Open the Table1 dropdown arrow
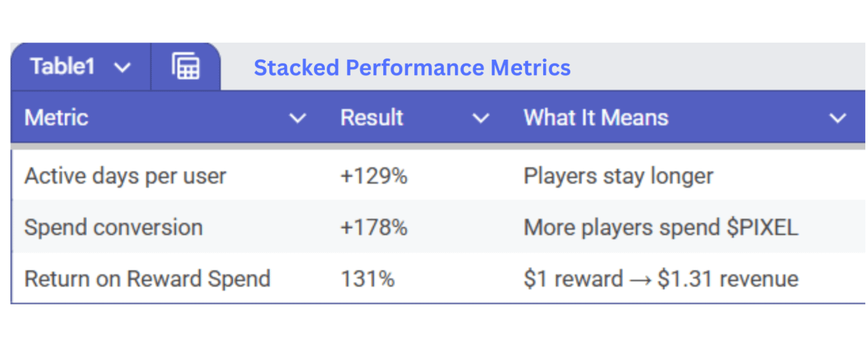The width and height of the screenshot is (868, 347). point(122,67)
